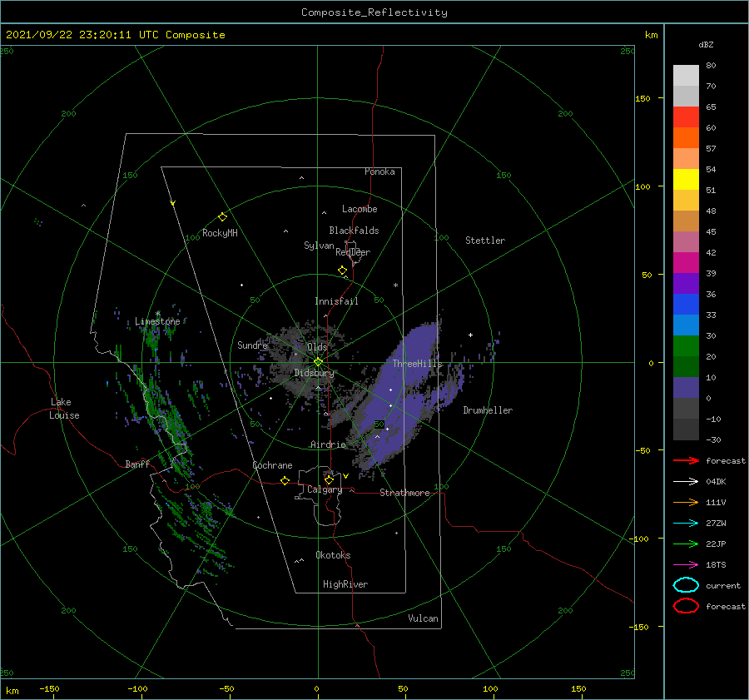Click the RockyMH label
This screenshot has height=700, width=749.
(220, 233)
